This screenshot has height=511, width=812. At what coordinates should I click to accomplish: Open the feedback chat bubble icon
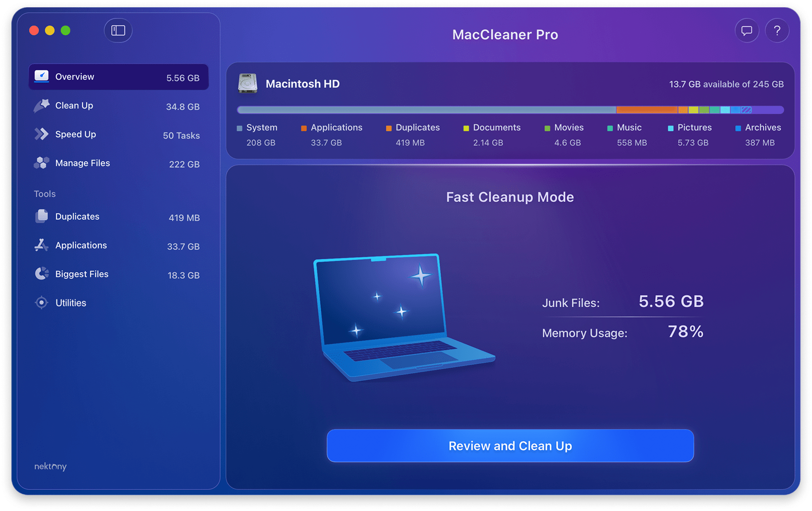pos(747,31)
